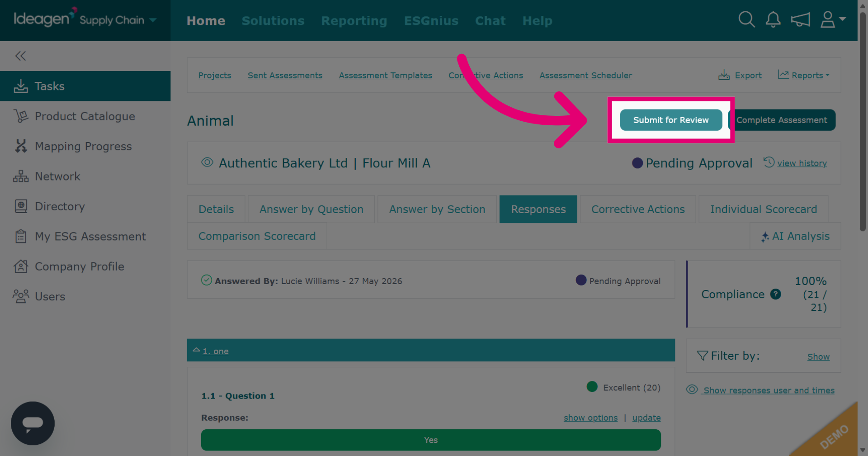Image resolution: width=868 pixels, height=456 pixels.
Task: Open Help in top navigation
Action: 537,21
